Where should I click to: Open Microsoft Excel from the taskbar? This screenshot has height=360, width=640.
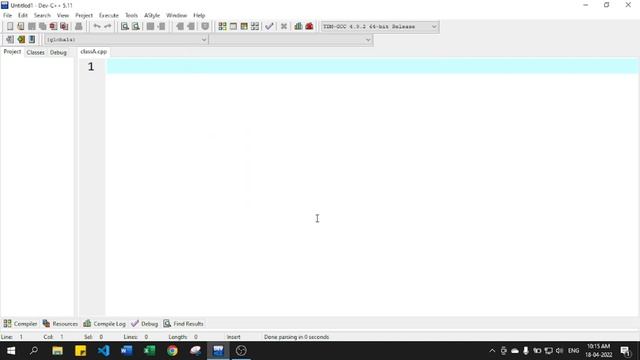coord(149,351)
